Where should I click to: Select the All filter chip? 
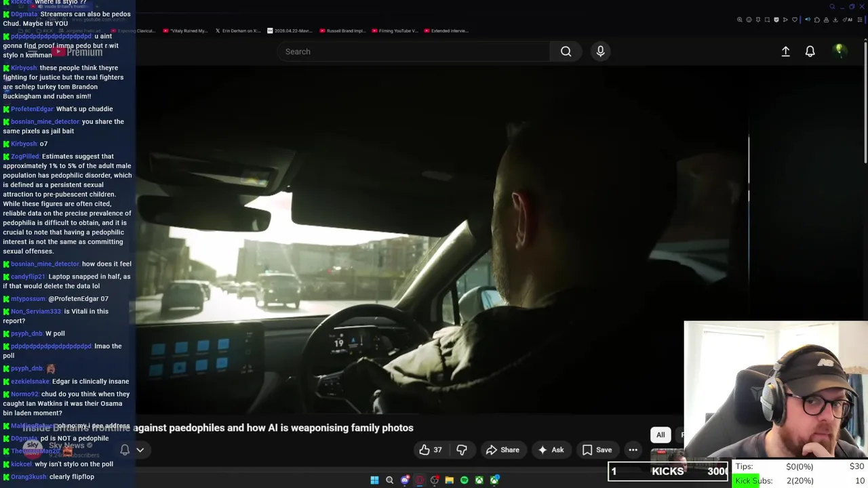[660, 434]
